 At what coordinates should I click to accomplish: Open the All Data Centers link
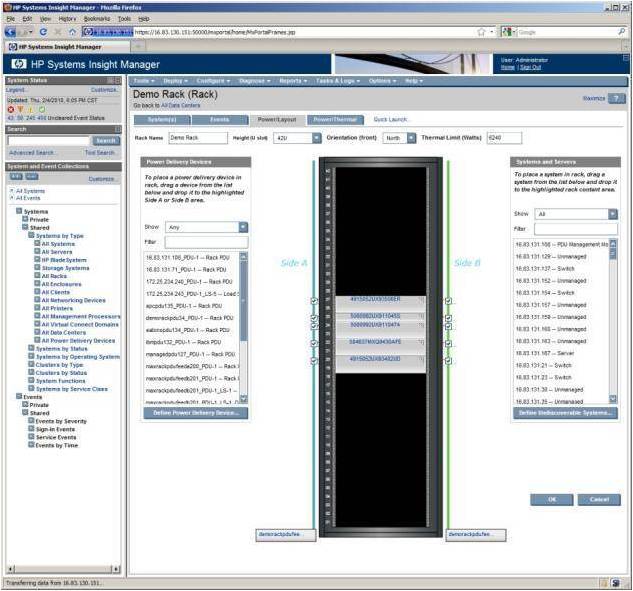(x=180, y=105)
